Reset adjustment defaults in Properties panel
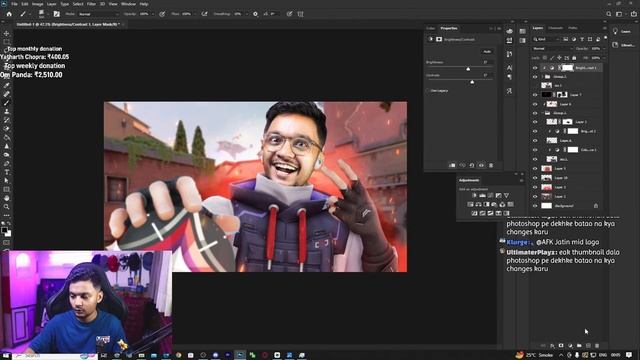The width and height of the screenshot is (640, 360). [472, 165]
